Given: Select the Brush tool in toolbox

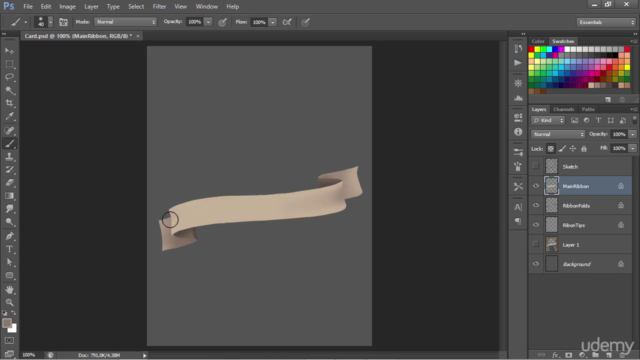Looking at the screenshot, I should point(9,144).
